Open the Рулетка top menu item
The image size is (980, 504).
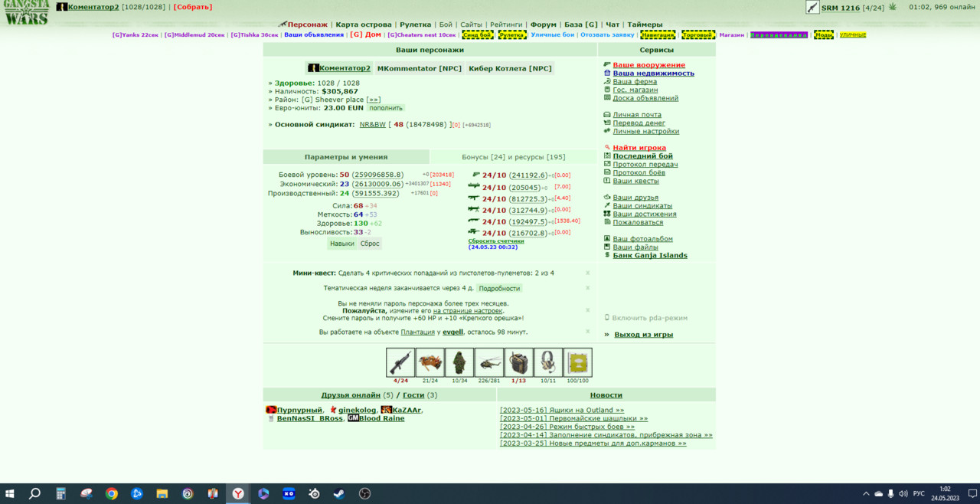tap(416, 25)
